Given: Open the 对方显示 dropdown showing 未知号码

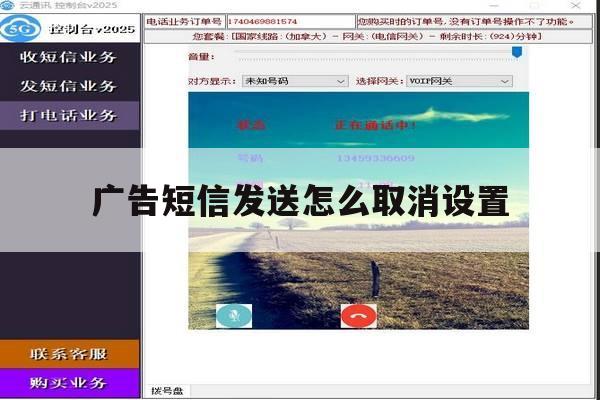Looking at the screenshot, I should pyautogui.click(x=295, y=81).
